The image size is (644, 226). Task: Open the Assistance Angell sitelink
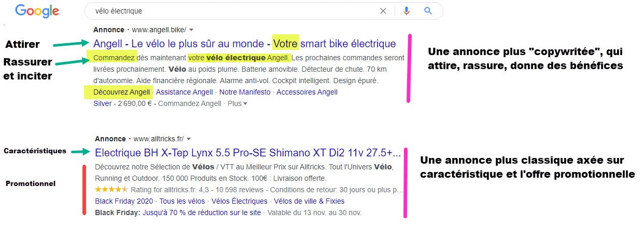[x=184, y=92]
